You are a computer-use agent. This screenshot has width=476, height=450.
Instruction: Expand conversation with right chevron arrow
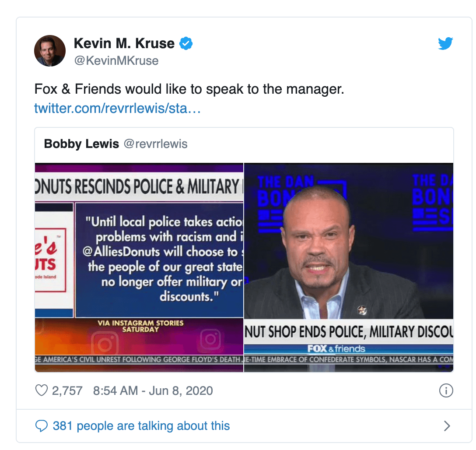pyautogui.click(x=447, y=426)
